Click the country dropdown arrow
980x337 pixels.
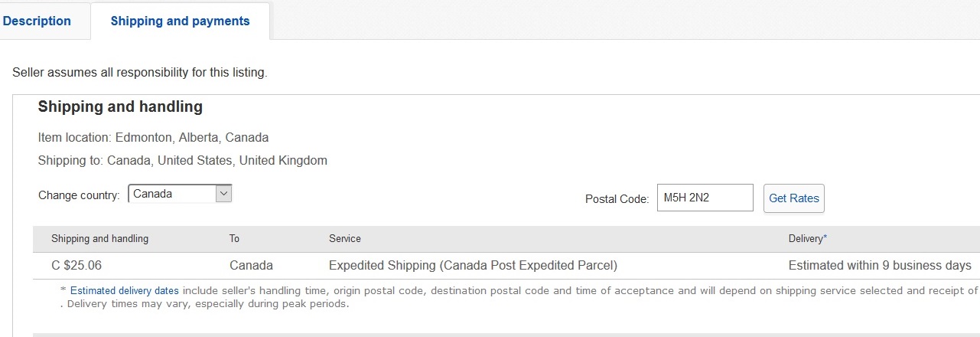click(223, 194)
